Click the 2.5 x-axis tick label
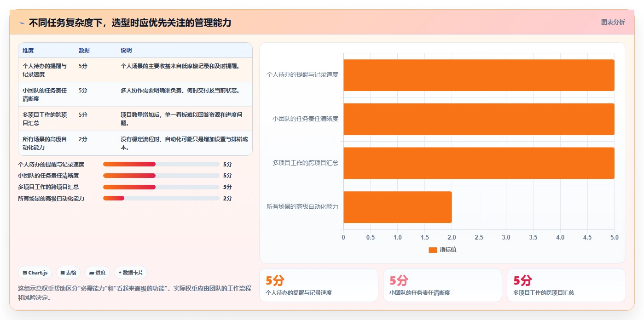Image resolution: width=644 pixels, height=320 pixels. 479,237
